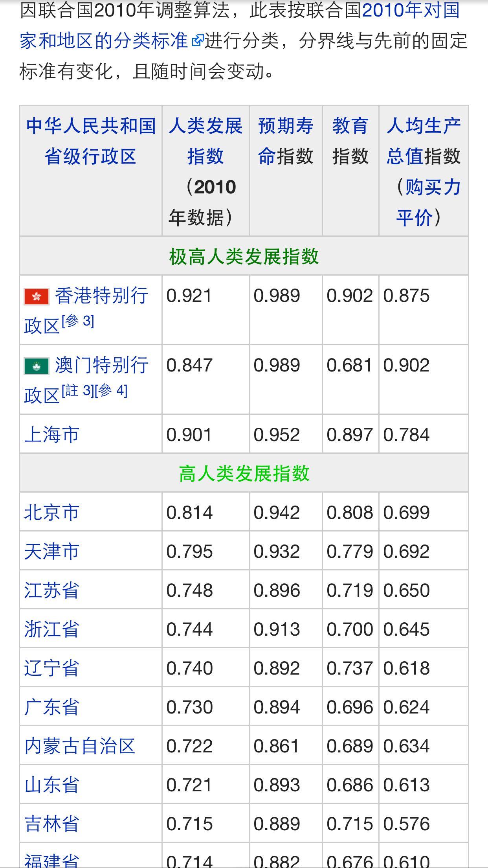The height and width of the screenshot is (868, 488).
Task: Open footnote 註 3 beside Macau
Action: [78, 391]
